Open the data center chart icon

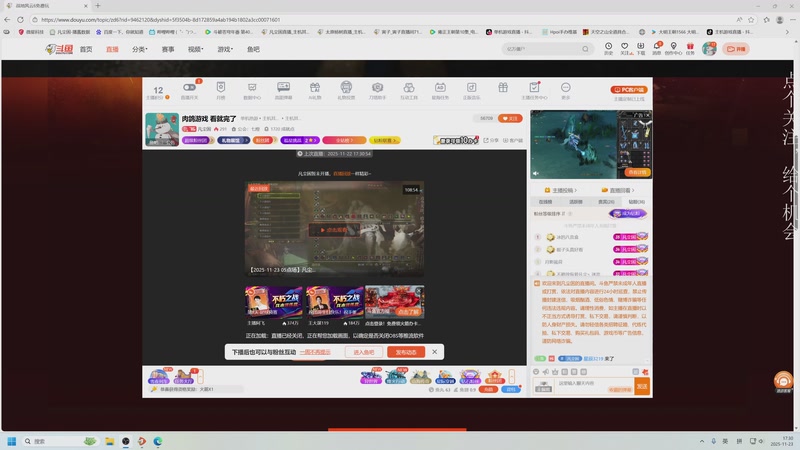tap(252, 87)
